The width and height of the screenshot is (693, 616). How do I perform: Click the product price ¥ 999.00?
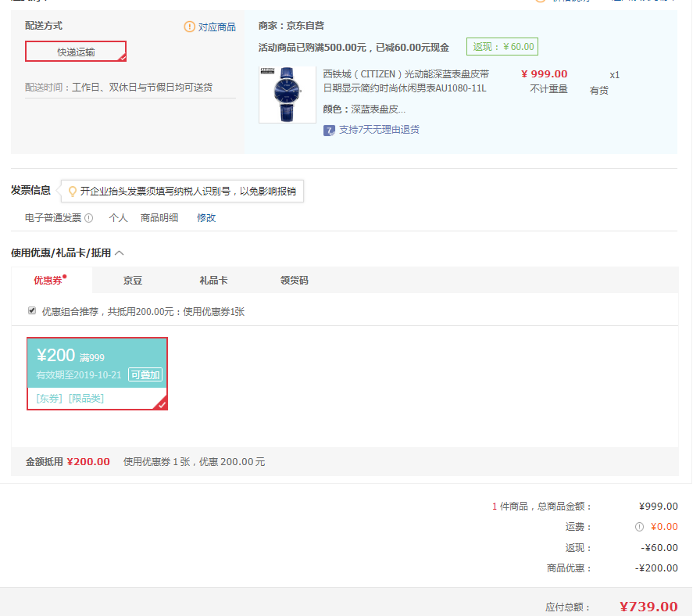[x=544, y=73]
